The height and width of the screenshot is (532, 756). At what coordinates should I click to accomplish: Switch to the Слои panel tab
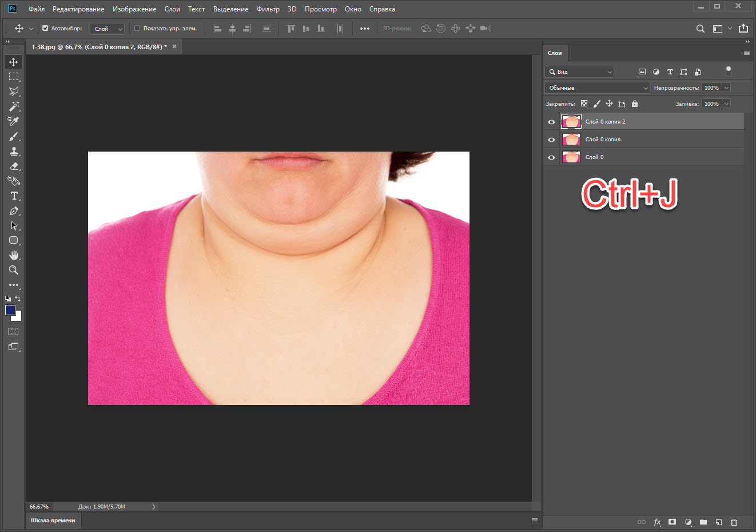[555, 53]
